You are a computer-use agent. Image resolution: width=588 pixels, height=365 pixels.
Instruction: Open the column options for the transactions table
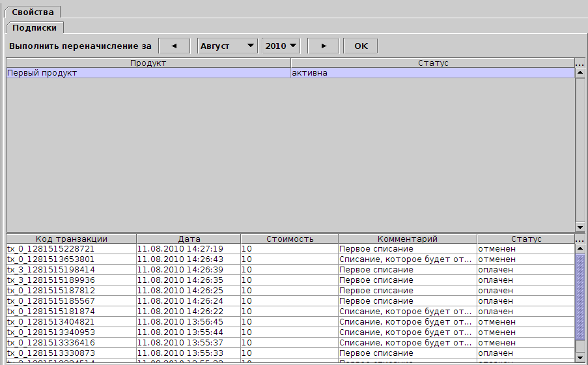point(580,239)
